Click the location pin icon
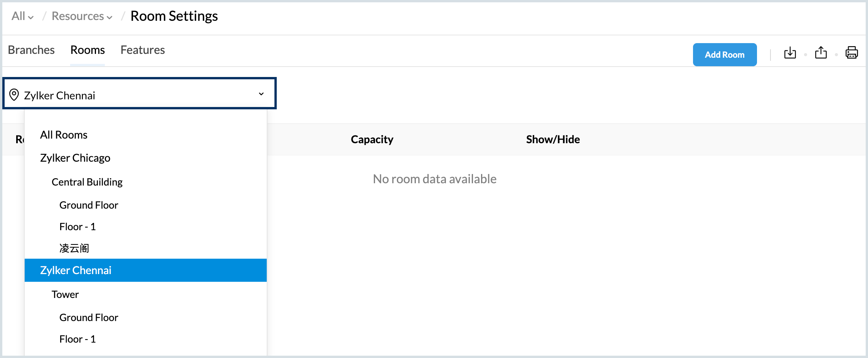 pyautogui.click(x=14, y=95)
